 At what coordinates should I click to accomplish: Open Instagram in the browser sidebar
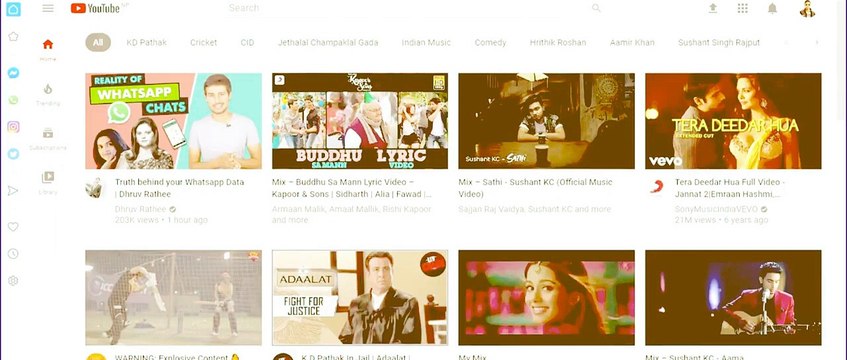coord(14,127)
